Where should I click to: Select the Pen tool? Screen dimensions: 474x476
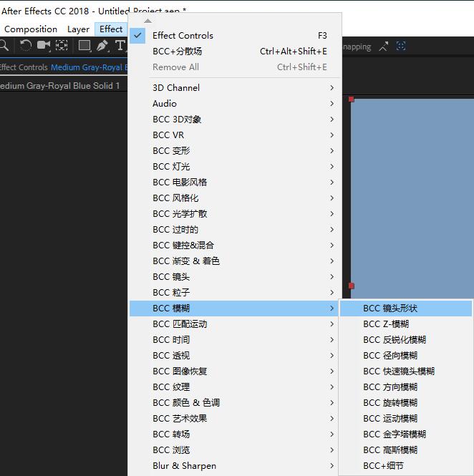click(x=102, y=46)
